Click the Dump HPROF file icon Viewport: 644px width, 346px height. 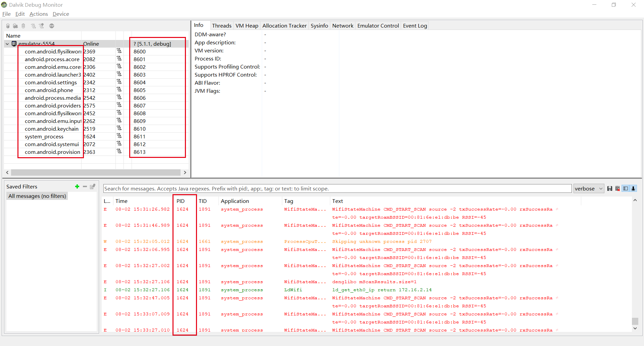15,26
